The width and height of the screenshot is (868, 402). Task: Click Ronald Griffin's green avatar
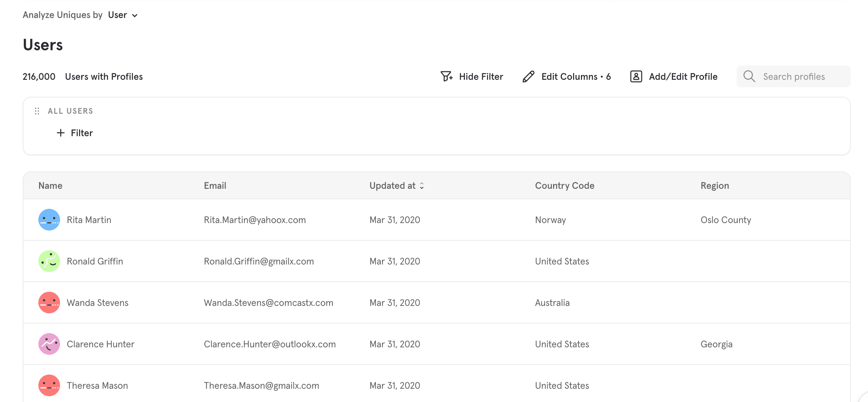(x=49, y=261)
